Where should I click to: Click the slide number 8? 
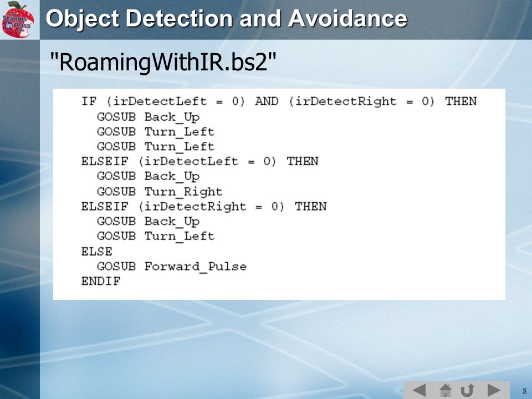(x=525, y=391)
